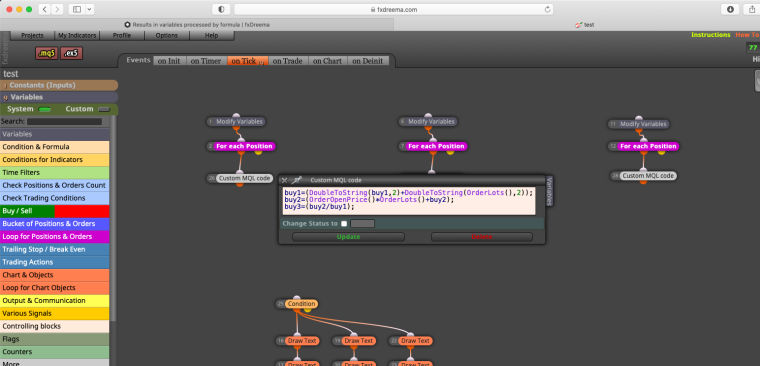This screenshot has height=366, width=760.
Task: Tick the Change Status to checkbox
Action: (344, 223)
